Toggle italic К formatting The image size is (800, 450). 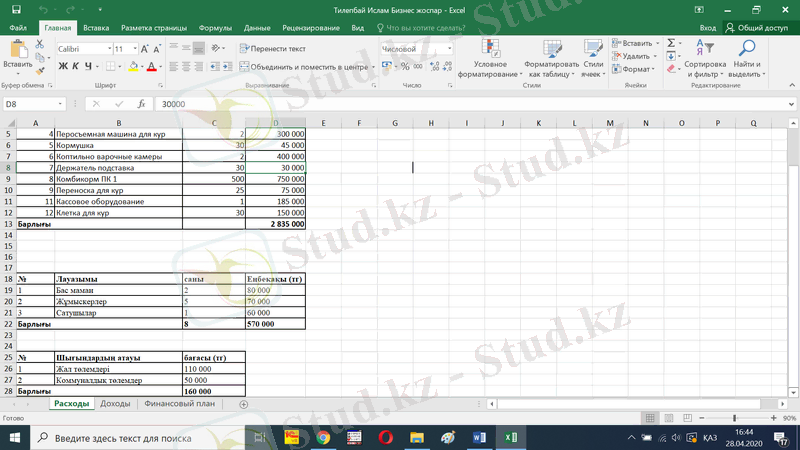coord(76,66)
